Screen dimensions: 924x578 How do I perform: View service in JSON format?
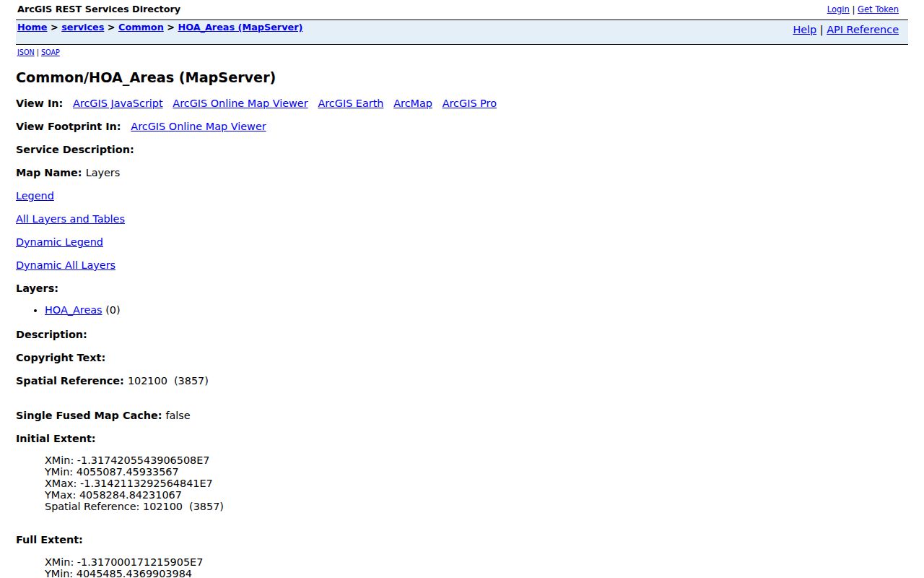click(25, 53)
